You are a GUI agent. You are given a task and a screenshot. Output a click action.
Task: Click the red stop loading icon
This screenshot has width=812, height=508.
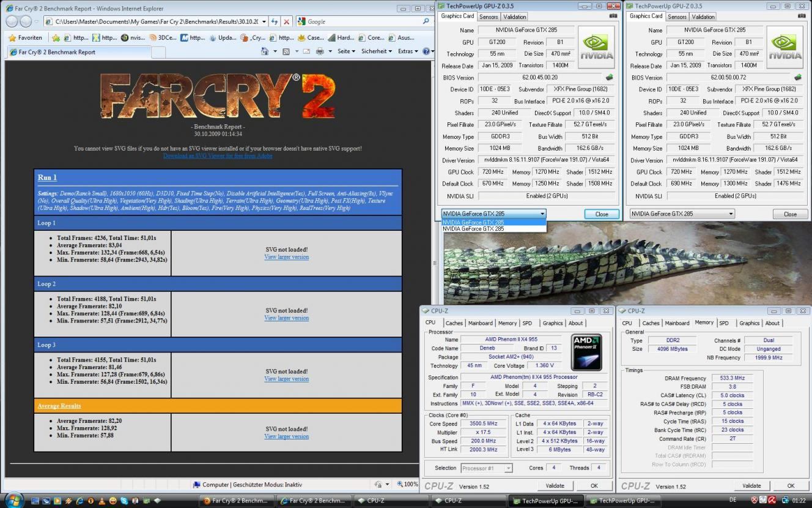click(287, 21)
